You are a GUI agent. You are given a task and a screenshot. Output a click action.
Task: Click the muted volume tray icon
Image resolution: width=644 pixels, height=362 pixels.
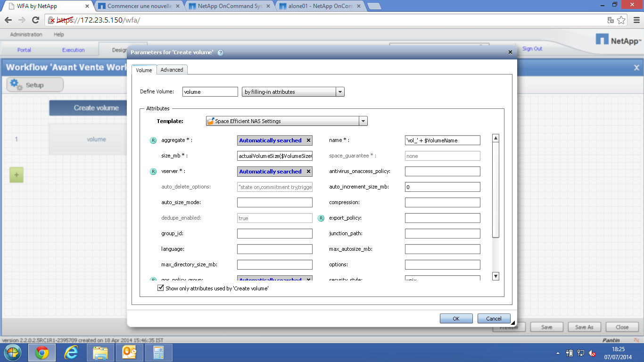click(592, 353)
